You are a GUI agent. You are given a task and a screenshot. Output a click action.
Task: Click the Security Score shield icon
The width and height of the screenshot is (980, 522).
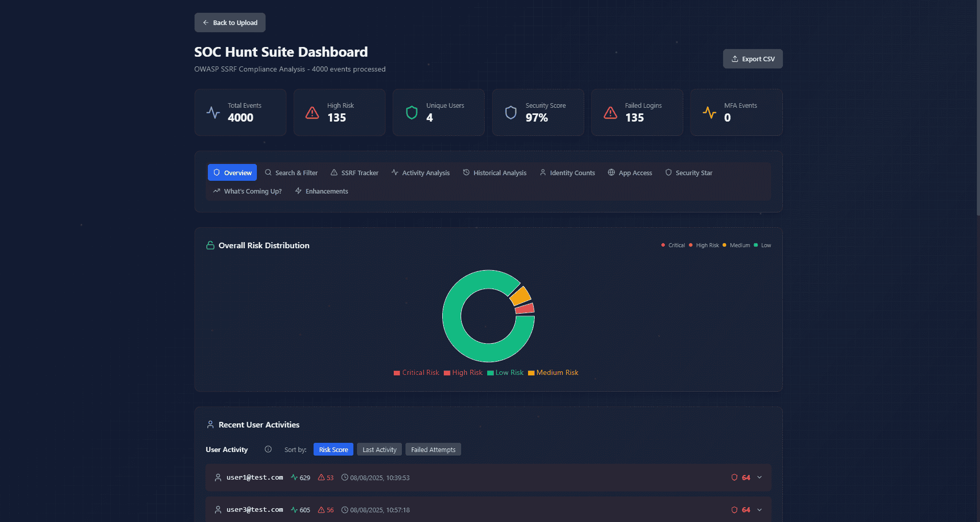[511, 112]
